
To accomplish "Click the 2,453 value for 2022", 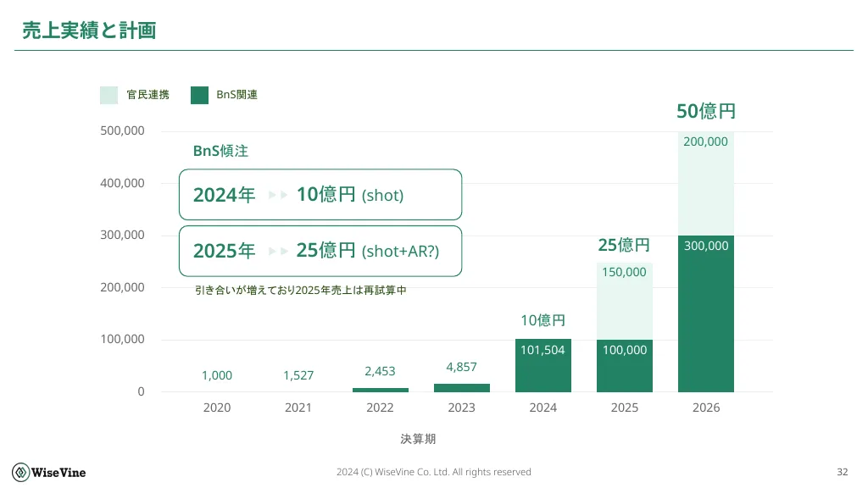I will (380, 371).
